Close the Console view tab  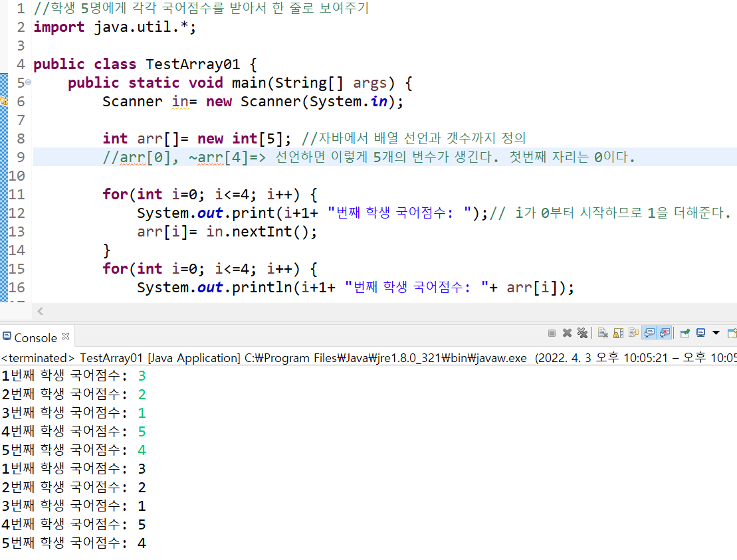pos(66,336)
